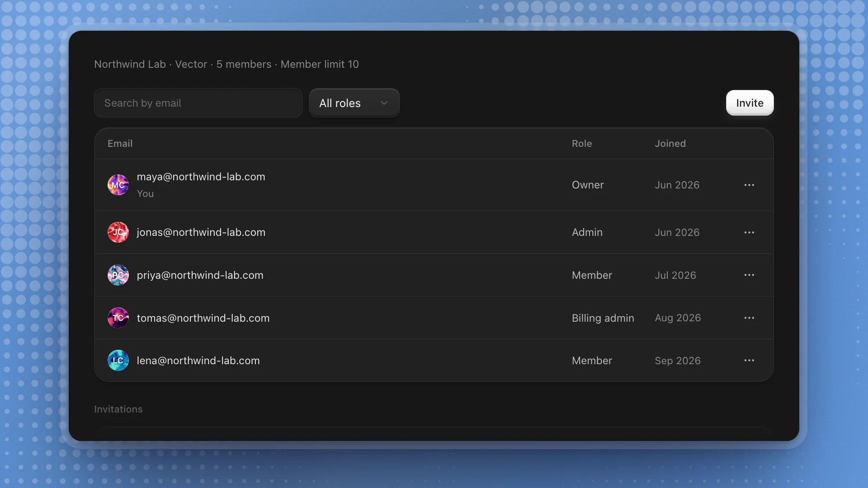Click the Northwind Lab workspace summary line
The width and height of the screenshot is (868, 488).
tap(226, 64)
